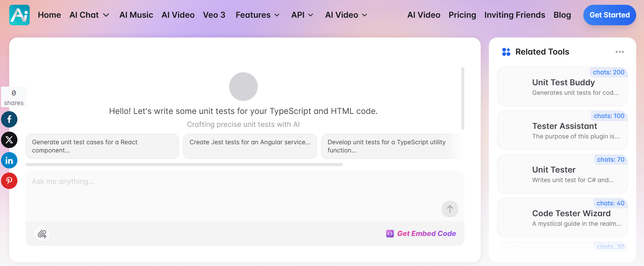644x266 pixels.
Task: Click the AI logo in the header
Action: coord(19,15)
